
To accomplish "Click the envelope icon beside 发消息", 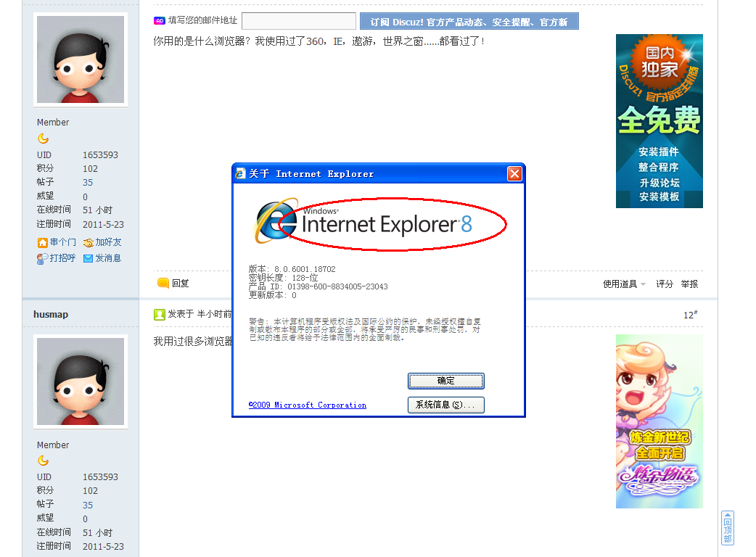I will point(88,258).
